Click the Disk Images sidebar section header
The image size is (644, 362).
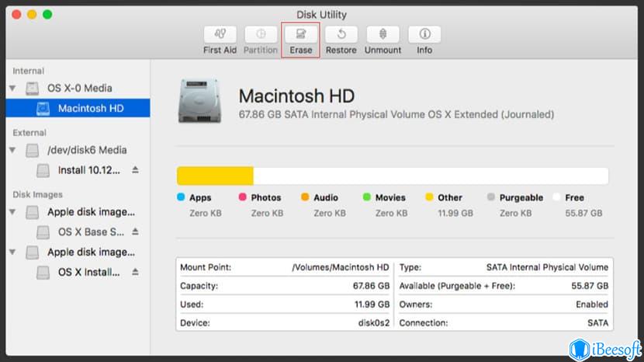(37, 194)
